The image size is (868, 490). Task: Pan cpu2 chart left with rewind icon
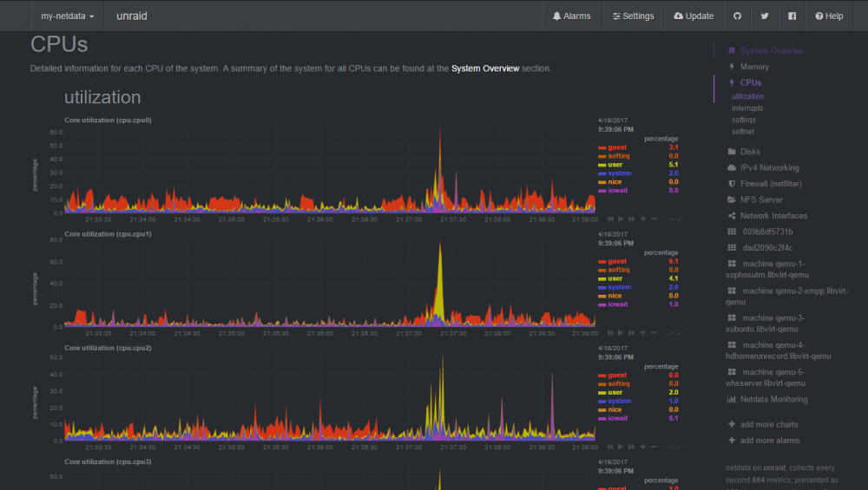tap(609, 447)
